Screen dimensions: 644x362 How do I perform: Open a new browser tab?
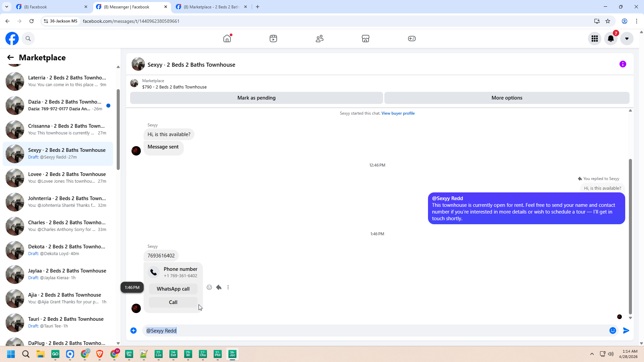(258, 7)
